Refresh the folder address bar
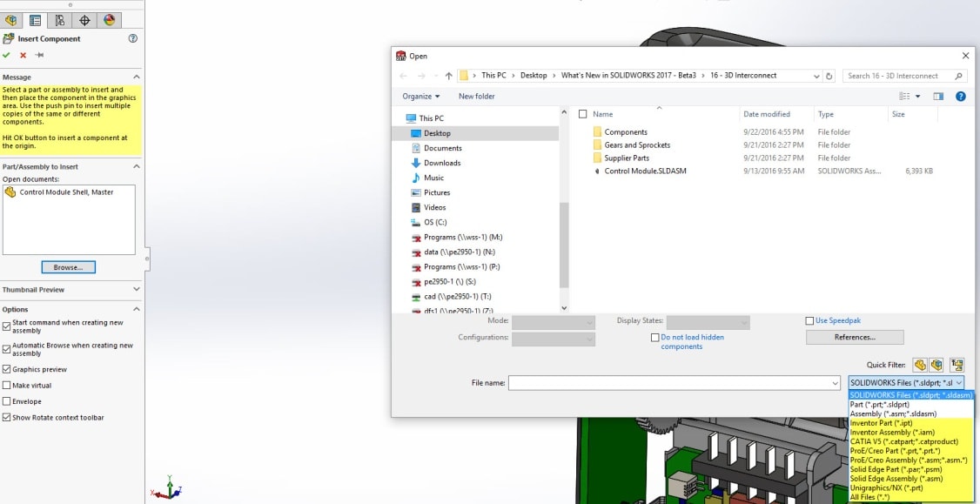This screenshot has width=980, height=504. [x=829, y=76]
